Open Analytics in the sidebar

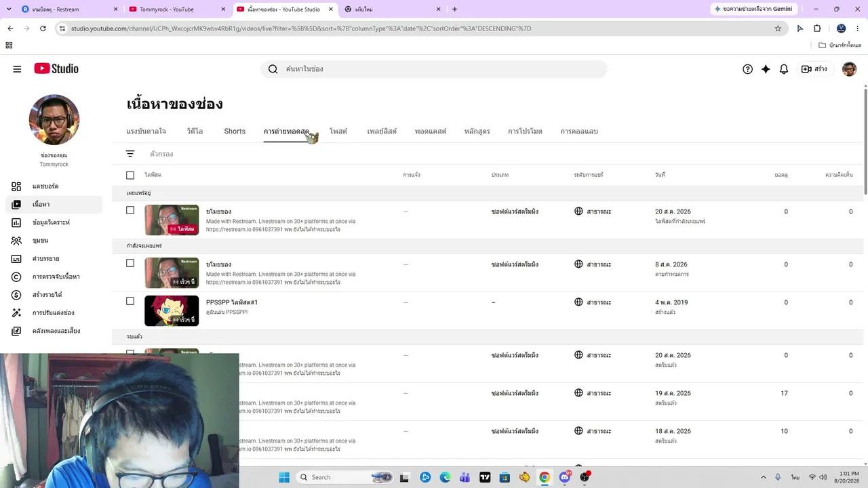[54, 222]
